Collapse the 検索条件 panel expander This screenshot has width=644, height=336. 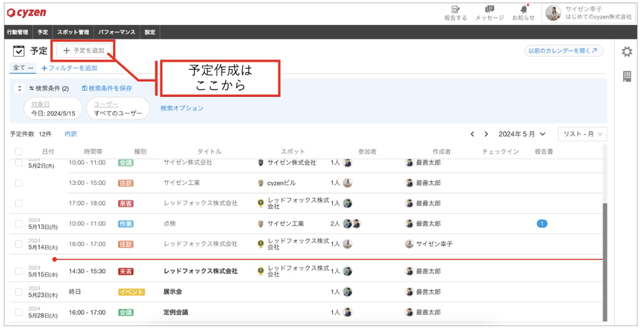(19, 89)
